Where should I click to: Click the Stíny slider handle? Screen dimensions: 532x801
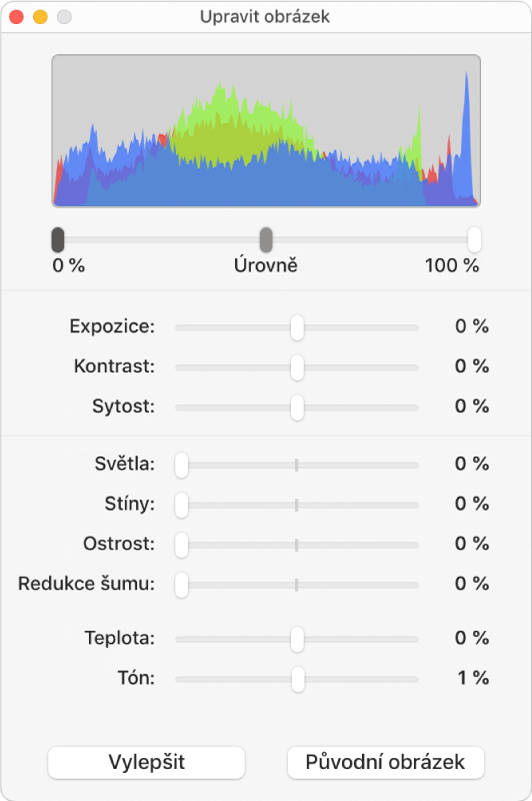click(x=181, y=505)
